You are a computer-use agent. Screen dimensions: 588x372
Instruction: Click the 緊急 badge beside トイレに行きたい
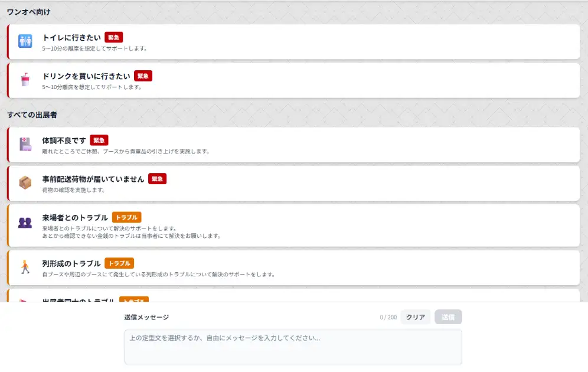[114, 37]
